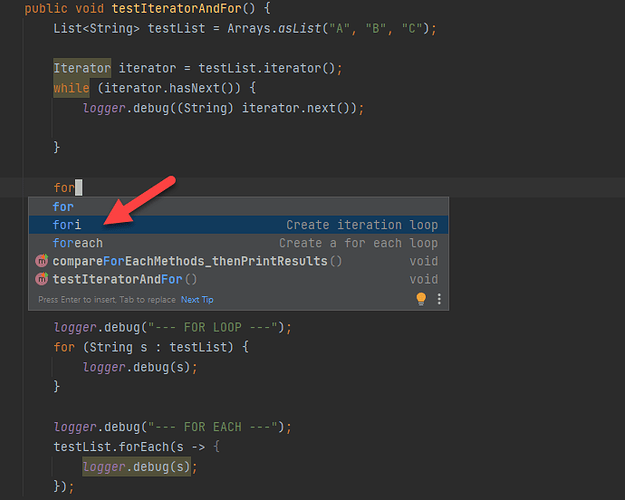Viewport: 625px width, 500px height.
Task: Pick 'foreach' Create a for each loop
Action: pyautogui.click(x=238, y=243)
